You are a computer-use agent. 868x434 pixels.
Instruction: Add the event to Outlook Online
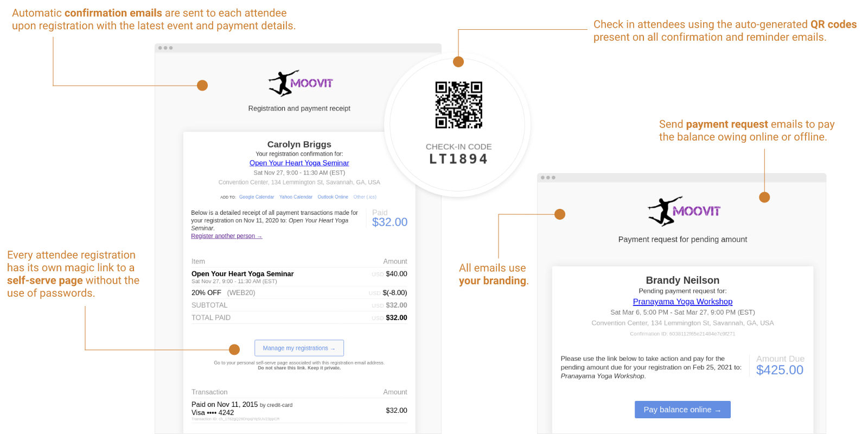click(333, 197)
